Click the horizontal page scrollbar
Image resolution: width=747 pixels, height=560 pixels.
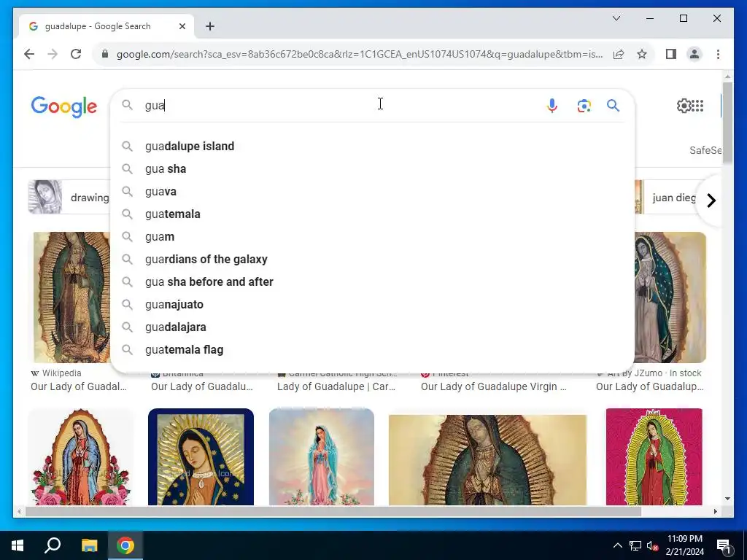333,511
